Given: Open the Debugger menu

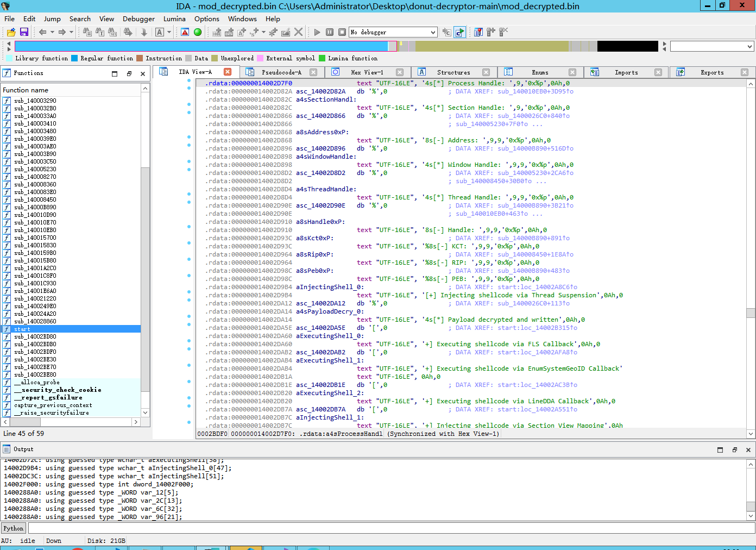Looking at the screenshot, I should click(x=138, y=18).
